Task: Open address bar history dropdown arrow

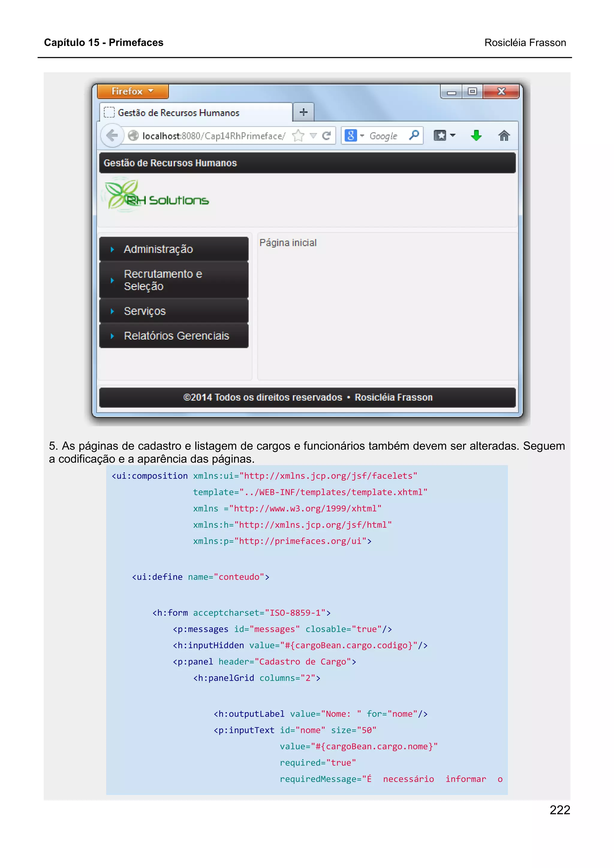Action: pos(313,135)
